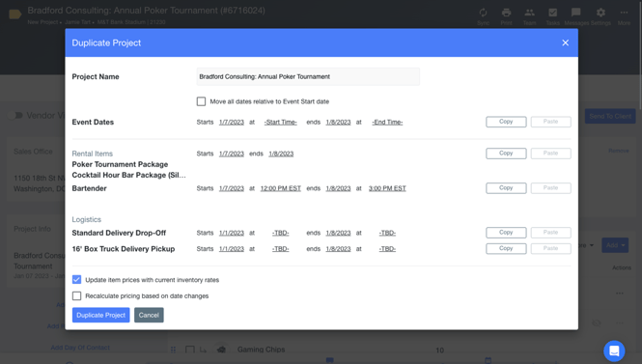Open the chat support bubble icon
642x364 pixels.
pos(614,350)
